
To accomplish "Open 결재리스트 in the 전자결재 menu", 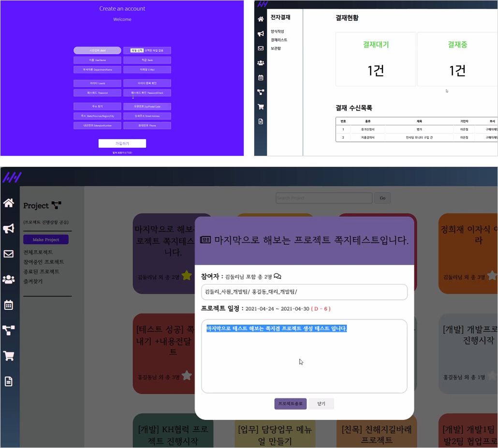I will tap(279, 40).
